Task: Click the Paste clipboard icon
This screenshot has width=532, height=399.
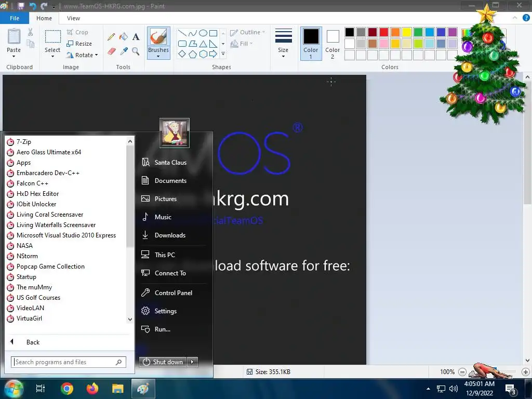Action: tap(14, 36)
